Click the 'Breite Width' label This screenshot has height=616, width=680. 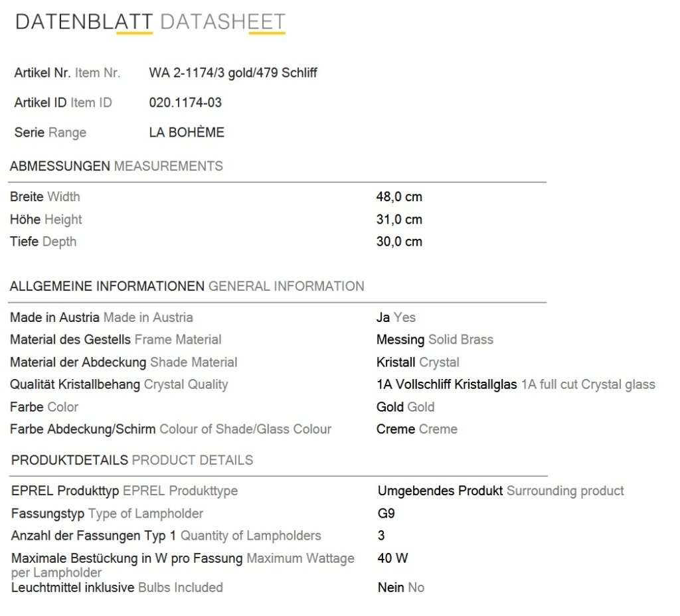click(x=45, y=196)
